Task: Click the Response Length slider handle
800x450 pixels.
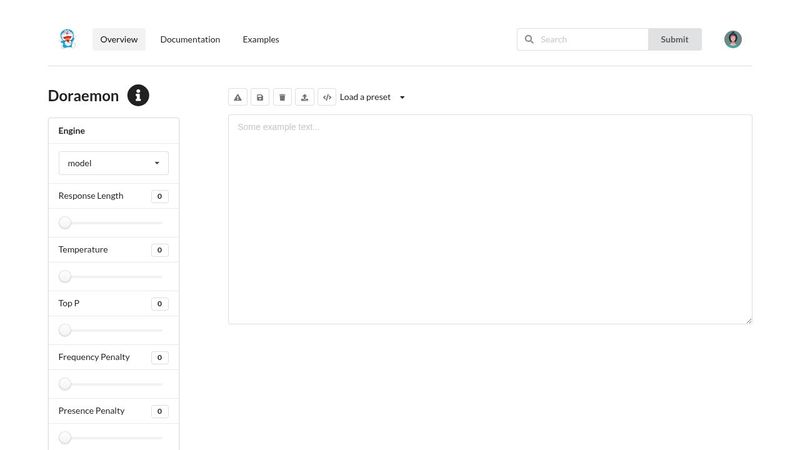Action: 65,222
